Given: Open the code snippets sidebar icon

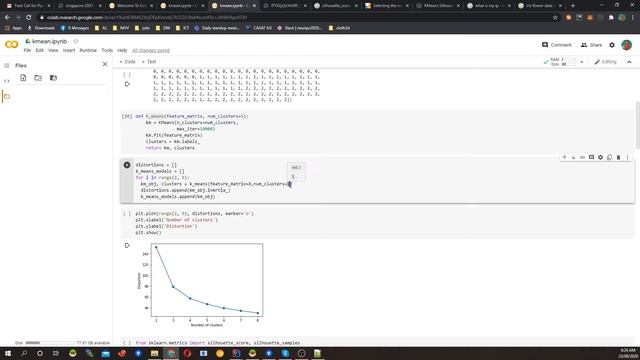Looking at the screenshot, I should coord(7,81).
